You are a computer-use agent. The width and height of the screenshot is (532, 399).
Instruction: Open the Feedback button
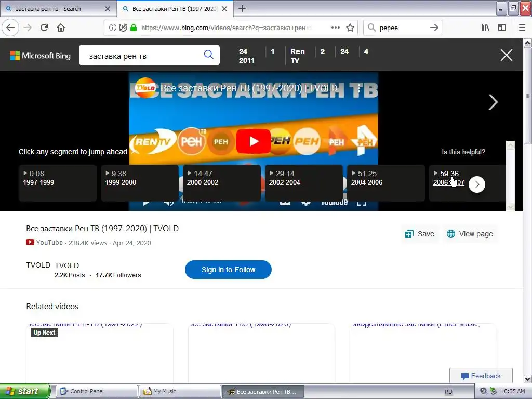pyautogui.click(x=481, y=376)
